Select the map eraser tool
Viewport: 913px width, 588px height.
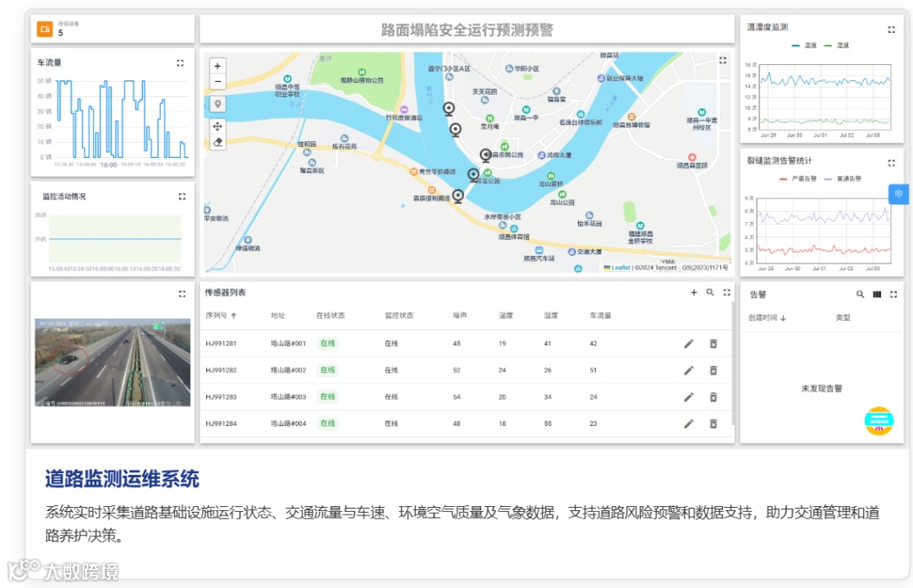pyautogui.click(x=218, y=142)
